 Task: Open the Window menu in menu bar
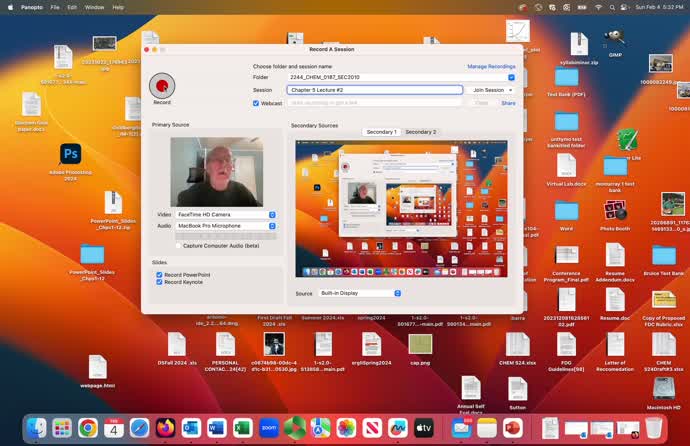pos(93,7)
